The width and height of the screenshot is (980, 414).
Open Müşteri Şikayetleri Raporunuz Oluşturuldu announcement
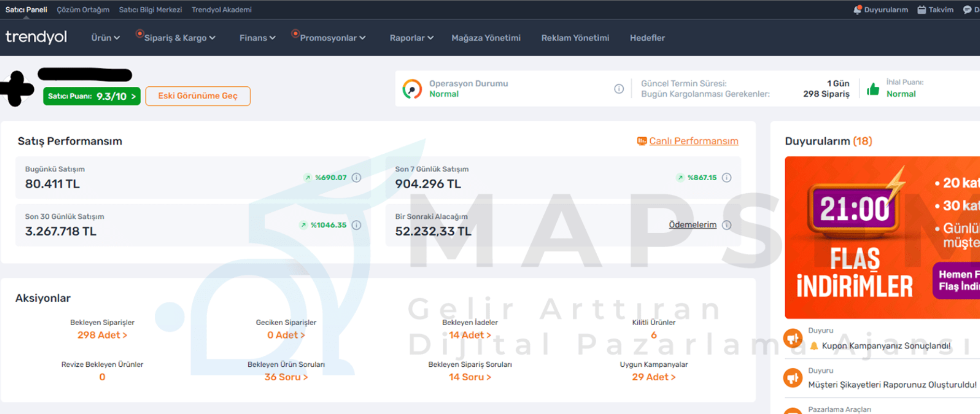(892, 385)
